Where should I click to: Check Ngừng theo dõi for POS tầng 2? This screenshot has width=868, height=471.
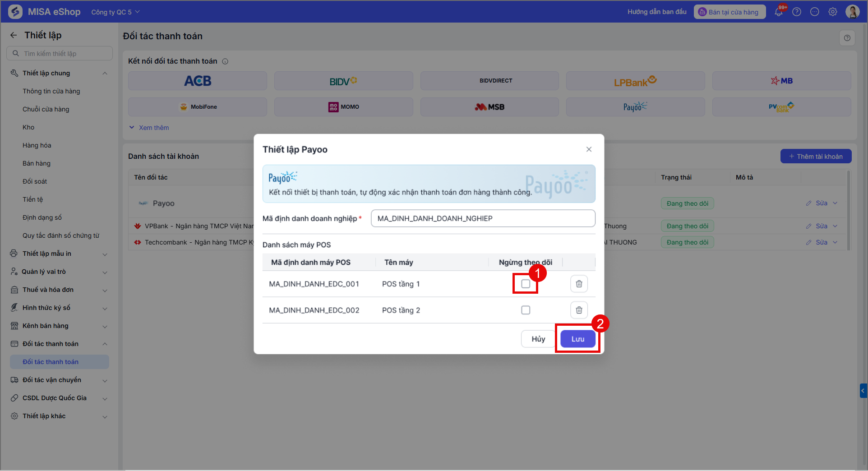point(526,310)
